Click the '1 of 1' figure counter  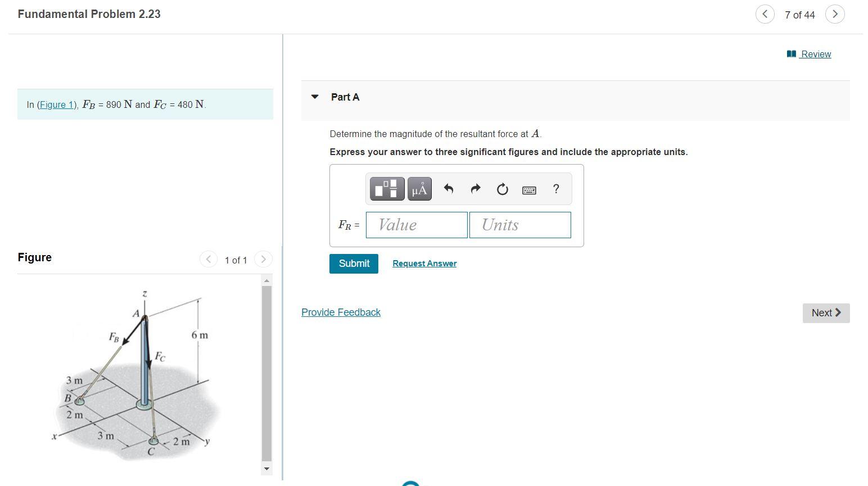(x=236, y=260)
